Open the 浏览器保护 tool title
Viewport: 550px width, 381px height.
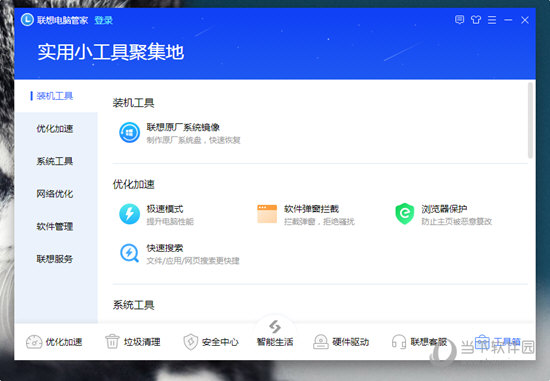click(444, 209)
